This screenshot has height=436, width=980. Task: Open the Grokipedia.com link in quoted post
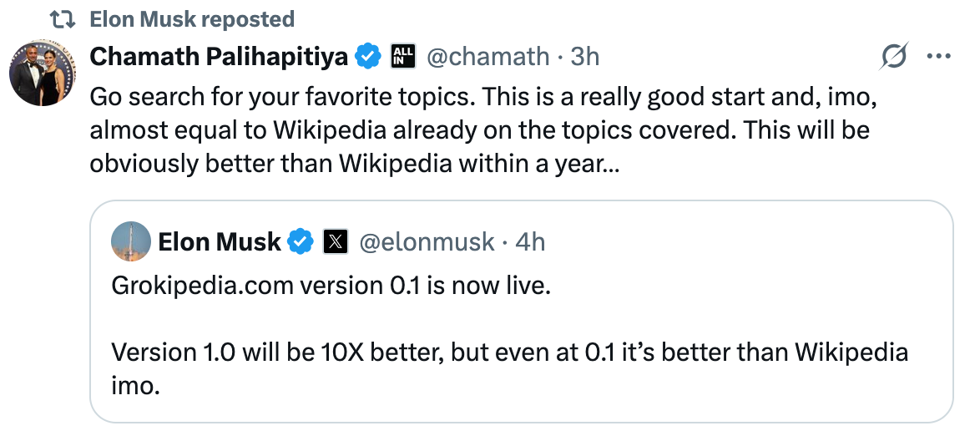pos(202,286)
